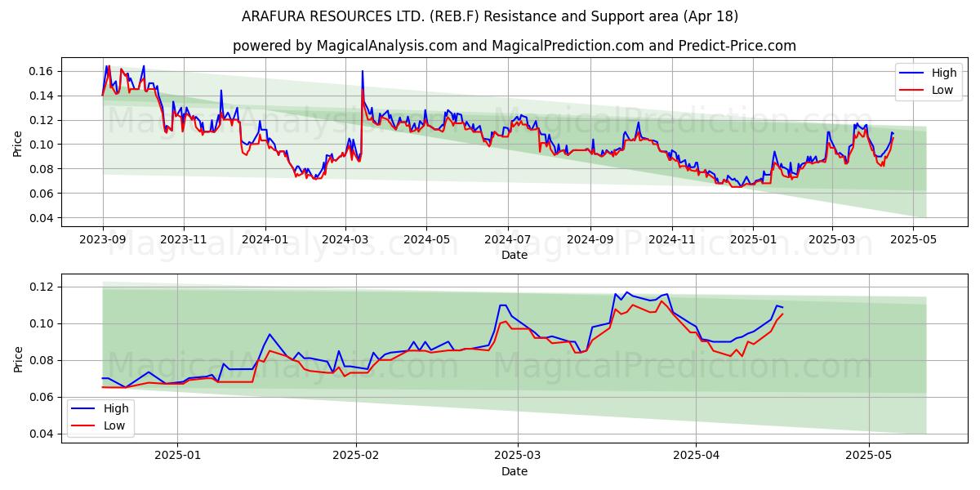
Task: Click the '0.08' price tick on bottom chart
Action: click(x=41, y=360)
